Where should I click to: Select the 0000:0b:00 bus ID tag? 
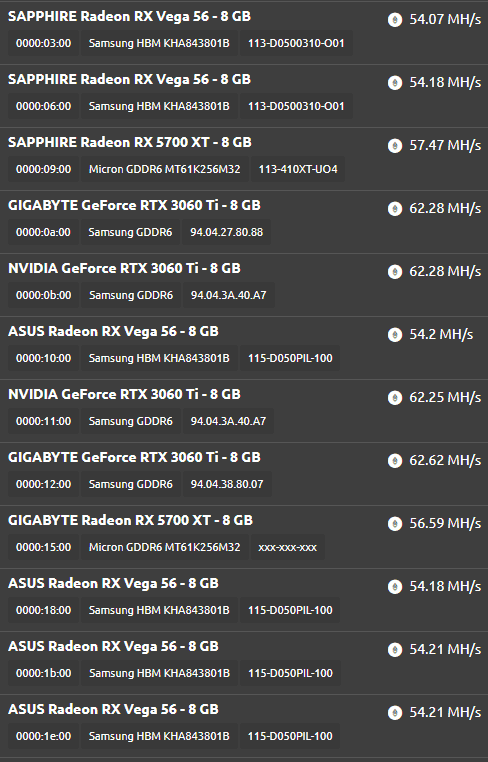pyautogui.click(x=43, y=295)
